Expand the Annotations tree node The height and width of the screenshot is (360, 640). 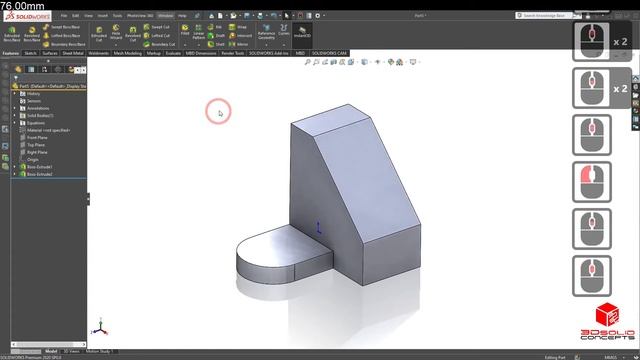(x=15, y=108)
